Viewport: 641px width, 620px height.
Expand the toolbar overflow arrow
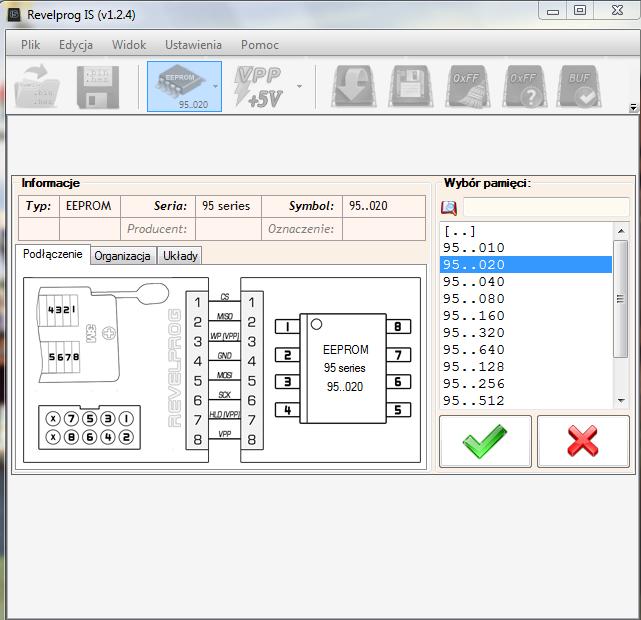pos(632,107)
